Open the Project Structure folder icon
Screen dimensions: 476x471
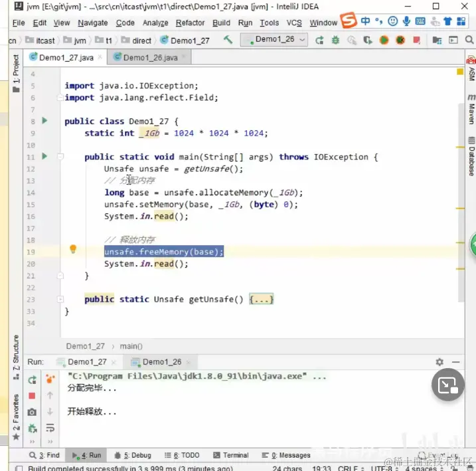pyautogui.click(x=437, y=40)
